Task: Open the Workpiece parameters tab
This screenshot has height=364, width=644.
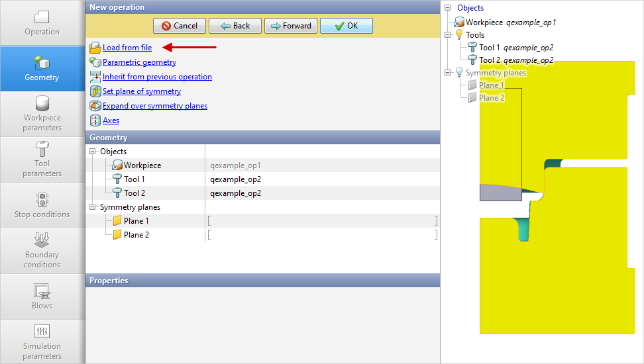Action: pos(42,114)
